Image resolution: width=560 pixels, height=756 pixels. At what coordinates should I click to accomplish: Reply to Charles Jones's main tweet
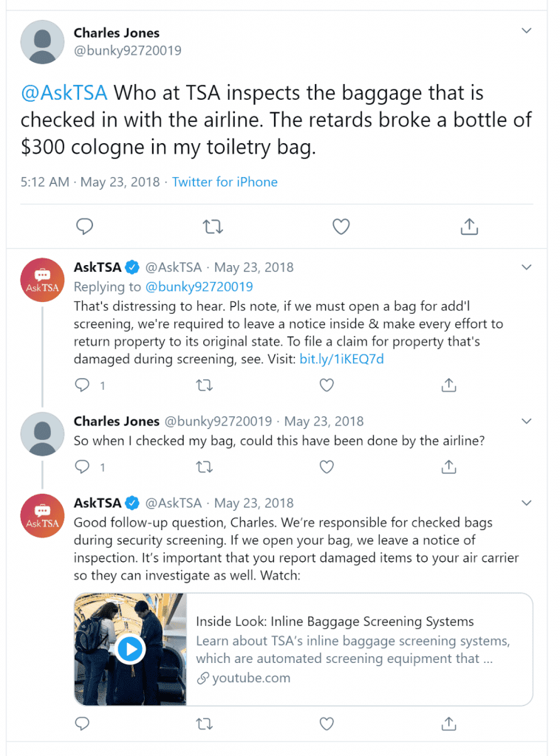click(x=84, y=226)
